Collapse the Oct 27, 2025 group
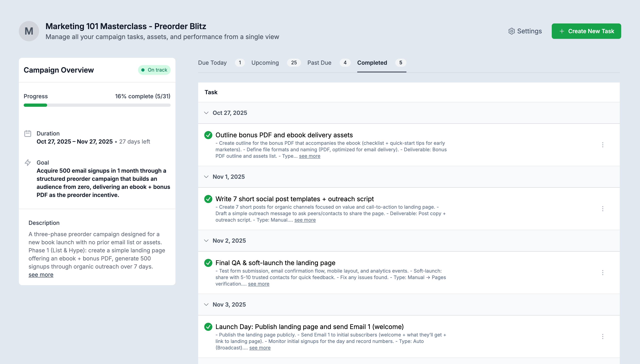This screenshot has height=364, width=640. pos(206,113)
